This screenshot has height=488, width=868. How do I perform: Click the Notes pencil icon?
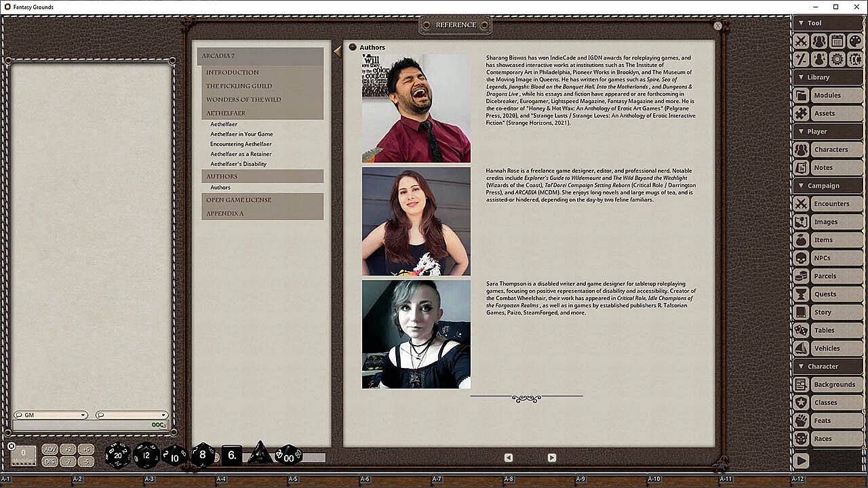click(x=801, y=167)
